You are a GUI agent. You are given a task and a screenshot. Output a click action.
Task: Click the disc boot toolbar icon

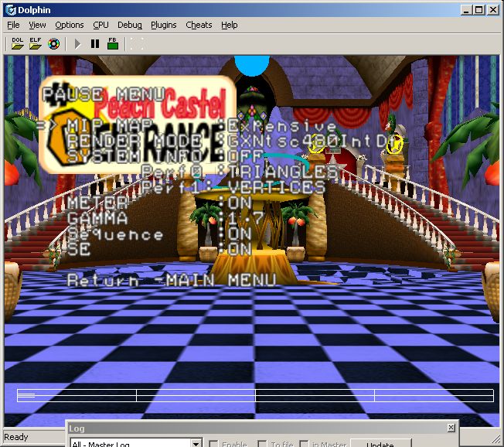53,44
